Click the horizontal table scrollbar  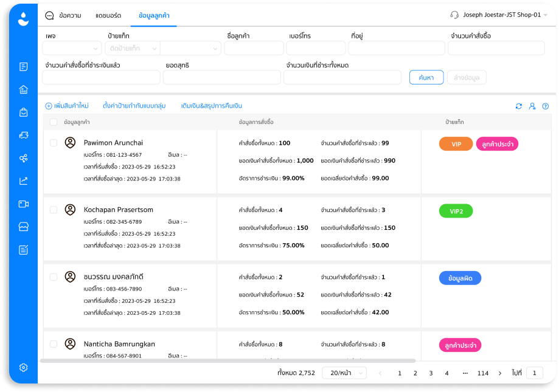(x=228, y=360)
